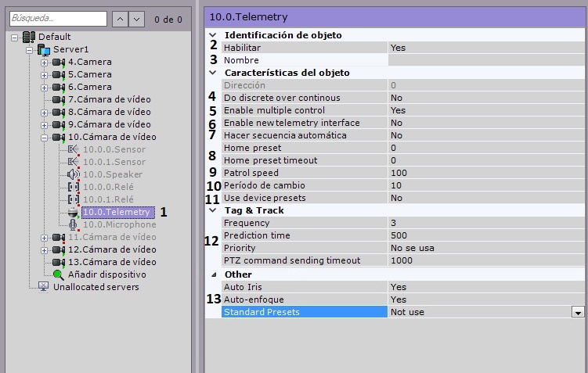
Task: Expand the 11.Cámara de vídeo node
Action: pyautogui.click(x=45, y=238)
